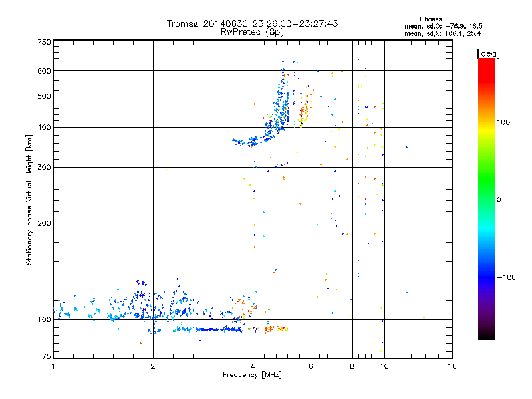
Task: Click the y-axis tick label '200'
Action: (x=44, y=223)
